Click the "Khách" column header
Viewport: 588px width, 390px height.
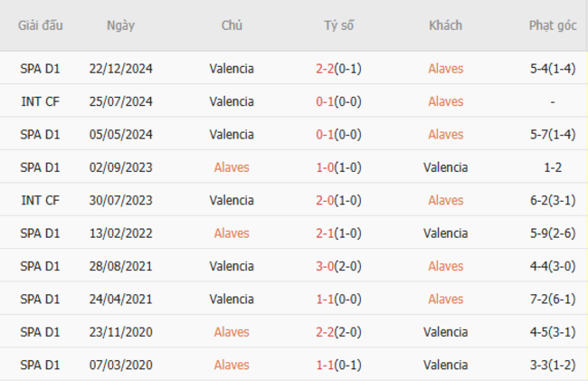(x=445, y=25)
